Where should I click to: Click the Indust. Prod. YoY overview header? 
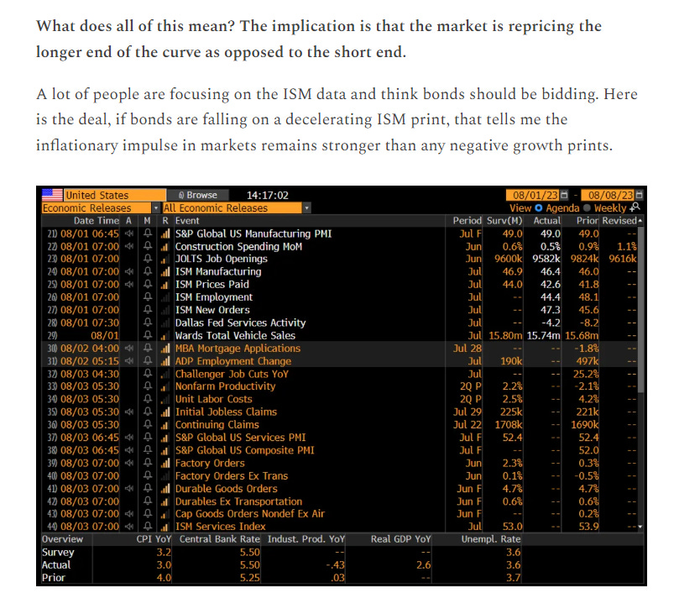pos(306,539)
